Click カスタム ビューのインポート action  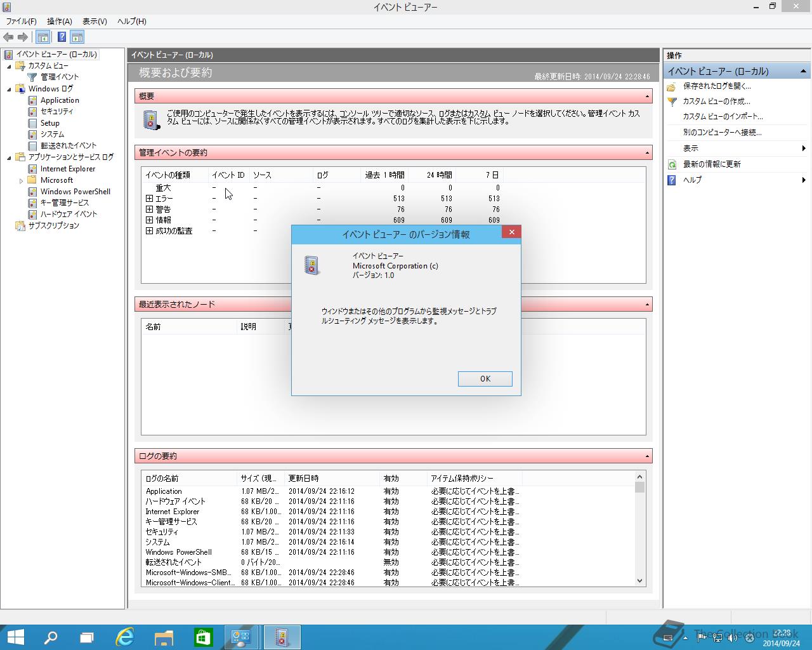coord(723,117)
